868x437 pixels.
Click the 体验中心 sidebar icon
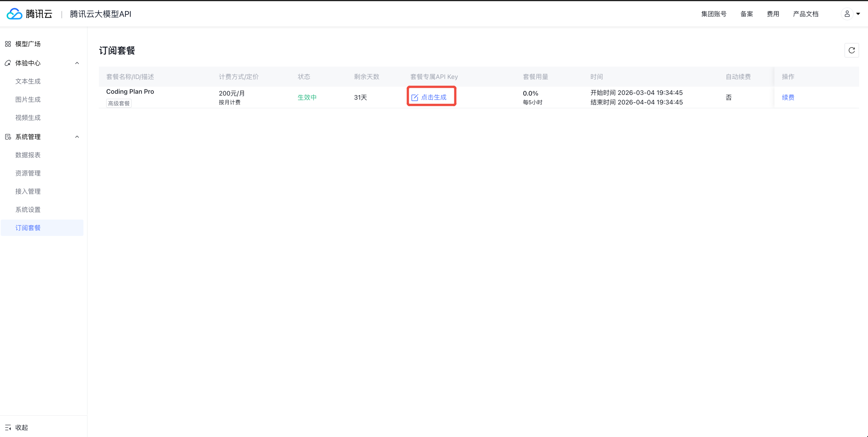[8, 63]
